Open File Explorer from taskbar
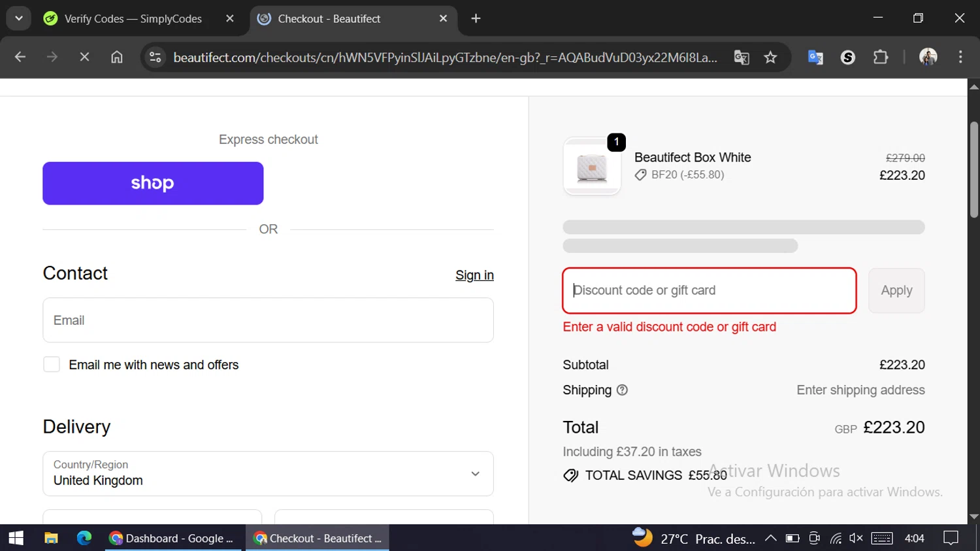This screenshot has height=551, width=980. coord(51,538)
